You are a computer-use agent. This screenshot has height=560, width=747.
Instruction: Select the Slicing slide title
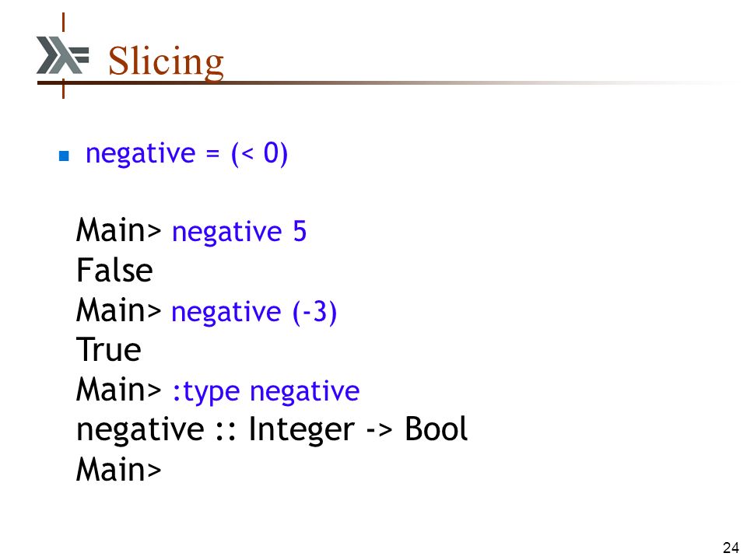[x=166, y=61]
